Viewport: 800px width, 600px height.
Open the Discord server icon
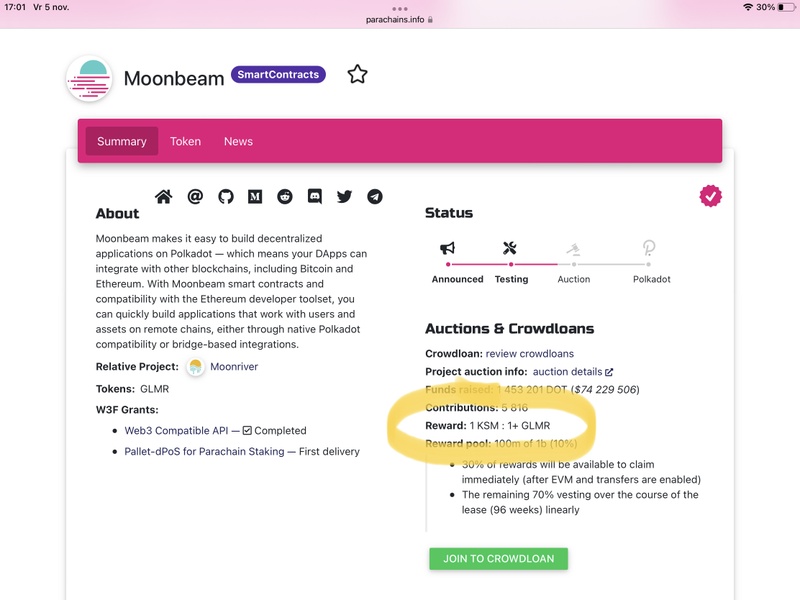[315, 197]
